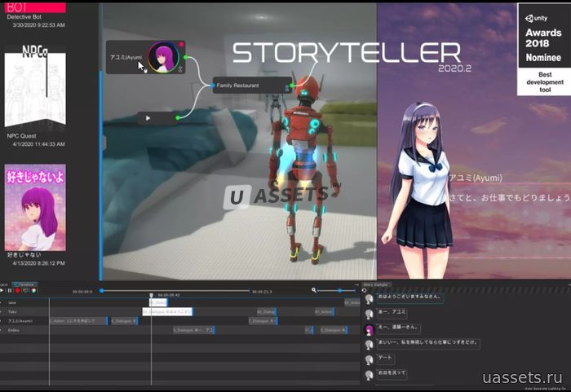Select dialogue line あー、アユミ
This screenshot has height=392, width=571.
pyautogui.click(x=392, y=312)
